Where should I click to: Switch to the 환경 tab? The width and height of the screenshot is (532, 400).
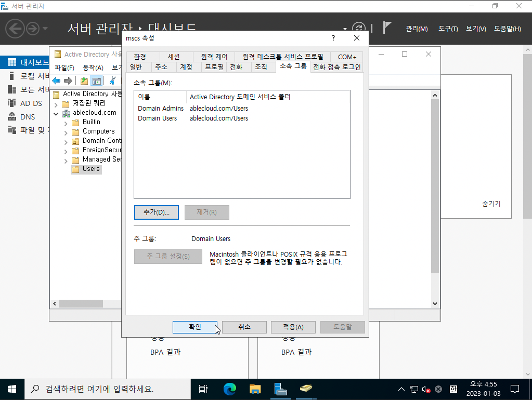tap(143, 57)
